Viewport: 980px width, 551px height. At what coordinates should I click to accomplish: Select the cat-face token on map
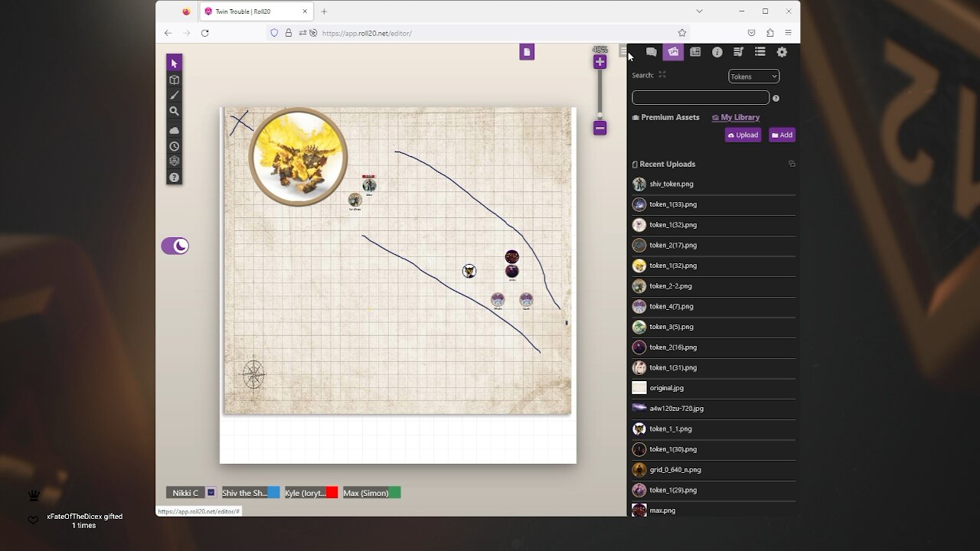click(469, 271)
